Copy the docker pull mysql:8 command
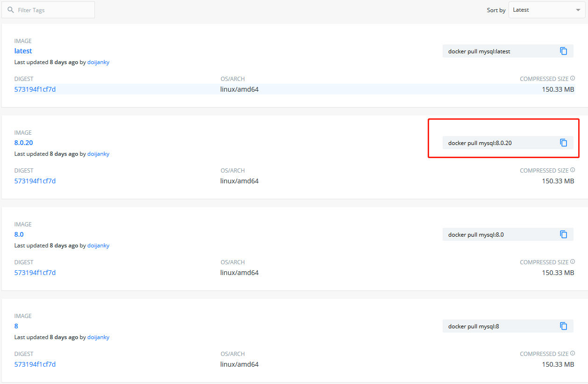The width and height of the screenshot is (588, 384). [564, 326]
